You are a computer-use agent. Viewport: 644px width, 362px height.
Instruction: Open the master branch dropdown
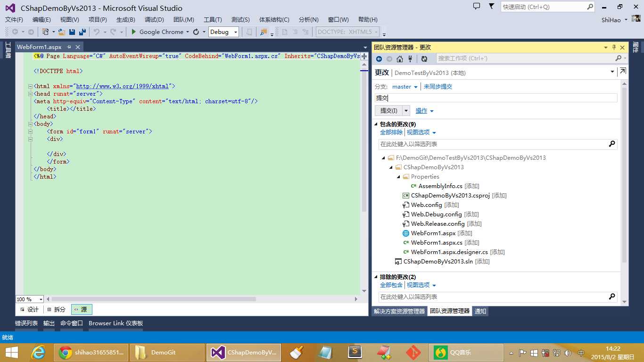[405, 87]
